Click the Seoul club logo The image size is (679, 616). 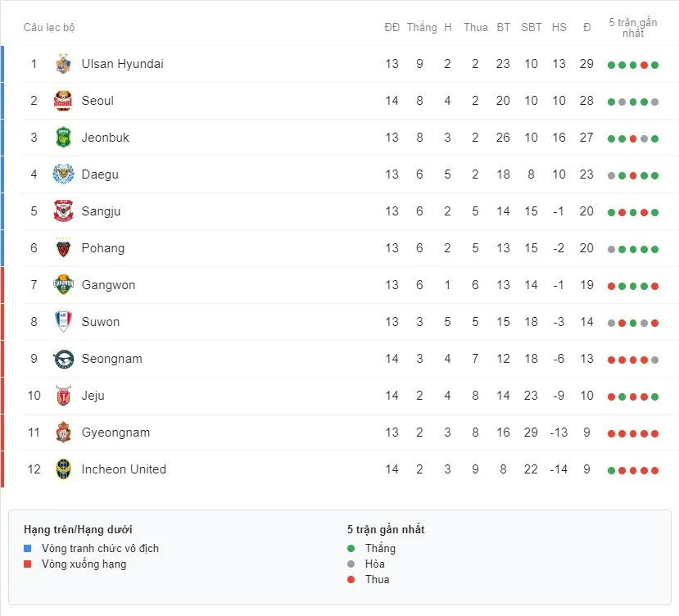click(63, 101)
